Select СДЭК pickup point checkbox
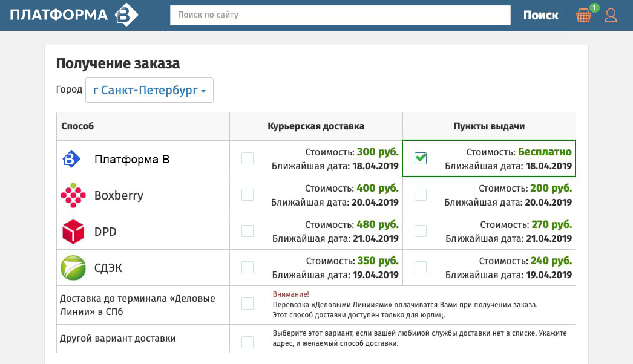633x364 pixels. (421, 267)
